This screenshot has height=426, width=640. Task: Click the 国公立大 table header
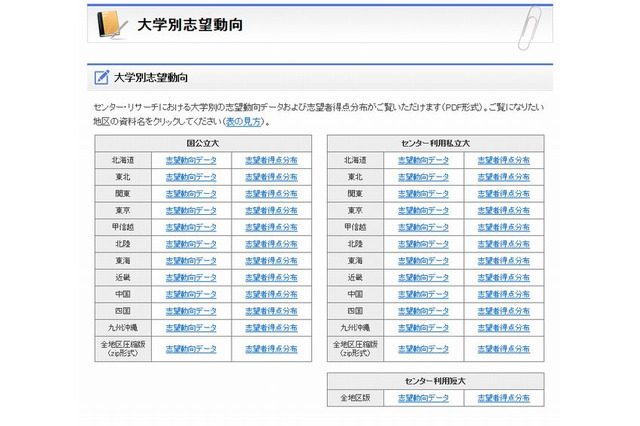point(203,143)
